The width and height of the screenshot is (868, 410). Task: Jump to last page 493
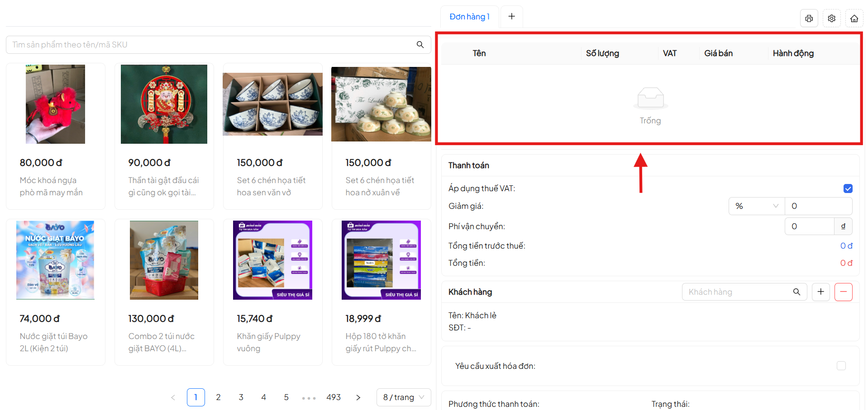[333, 397]
